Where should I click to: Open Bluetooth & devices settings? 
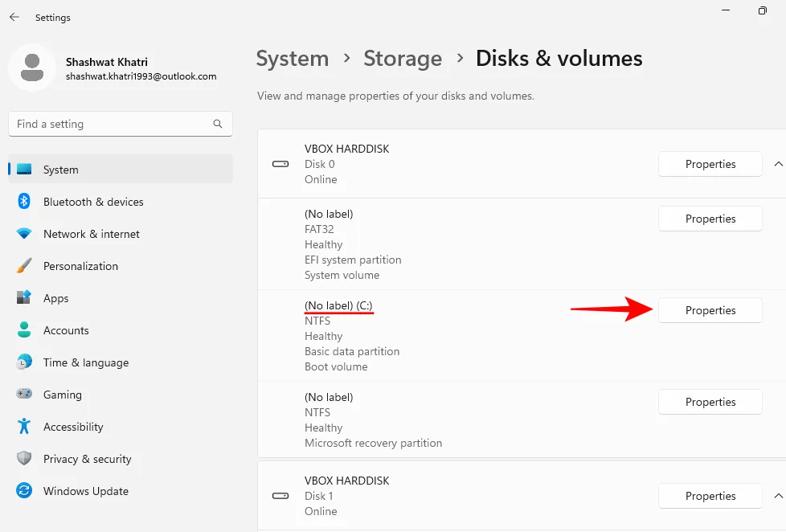click(121, 202)
